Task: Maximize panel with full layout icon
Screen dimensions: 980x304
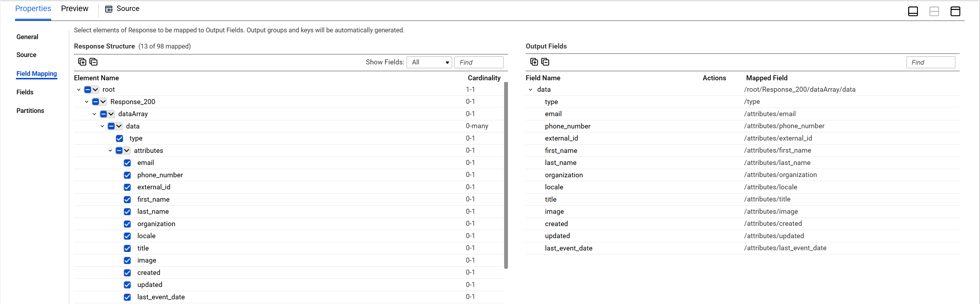Action: coord(955,11)
